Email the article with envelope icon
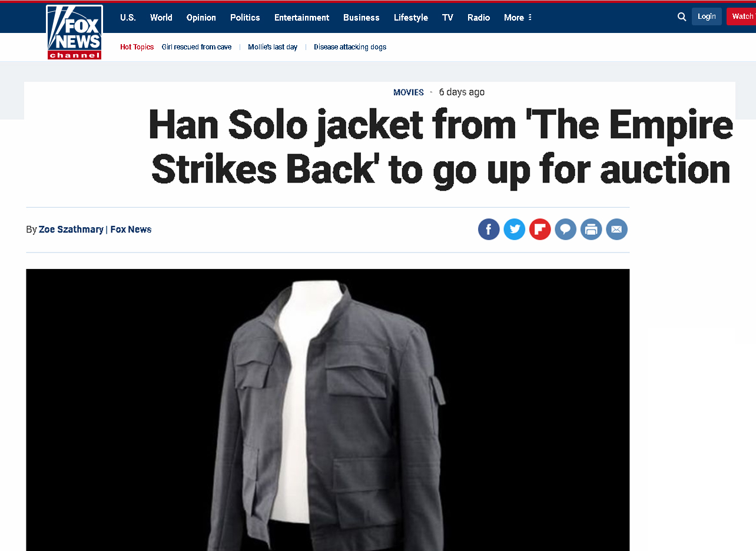This screenshot has width=756, height=551. tap(617, 229)
